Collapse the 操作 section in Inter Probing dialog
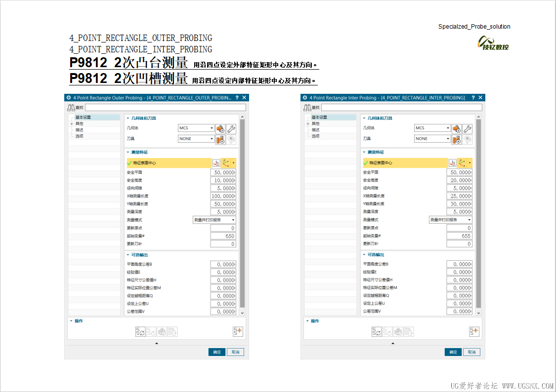This screenshot has height=392, width=556. coord(307,321)
